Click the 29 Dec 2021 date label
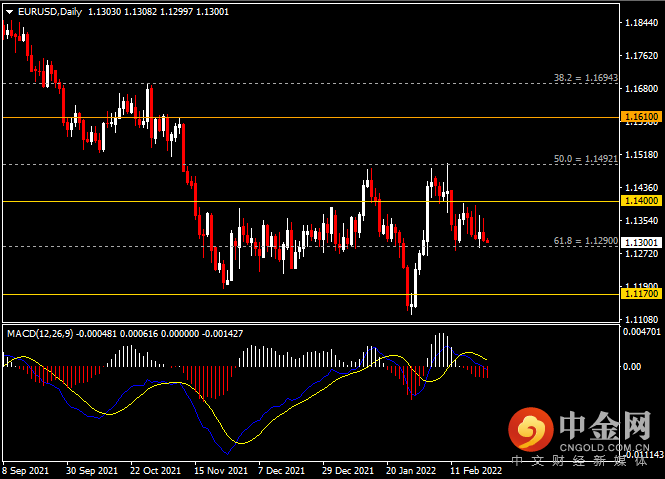The image size is (665, 479). [348, 471]
